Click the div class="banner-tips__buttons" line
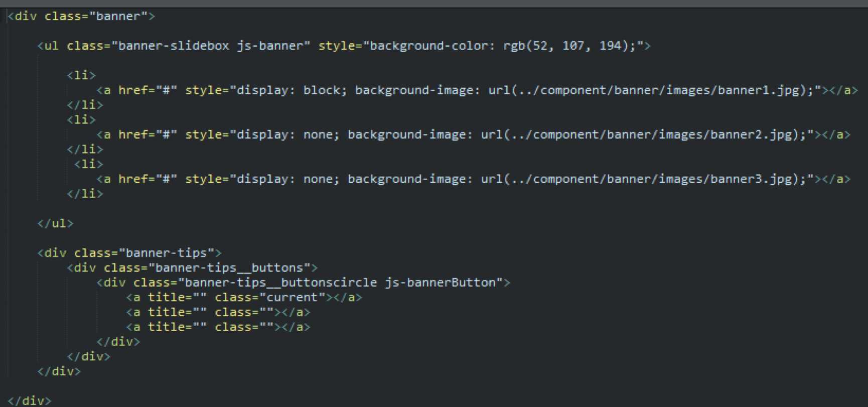 point(192,267)
